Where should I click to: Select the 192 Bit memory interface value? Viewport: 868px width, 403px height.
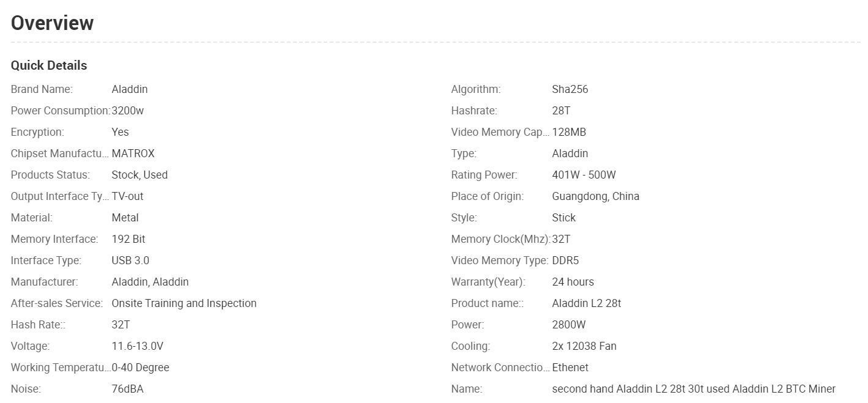(128, 239)
